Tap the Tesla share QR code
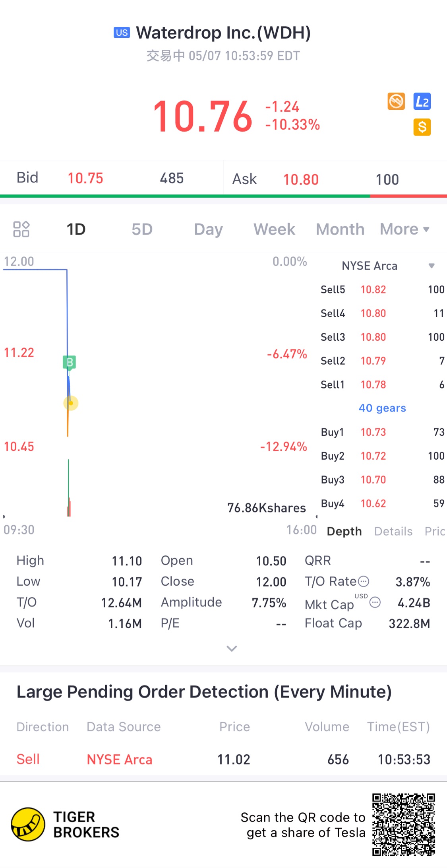The height and width of the screenshot is (868, 447). click(x=404, y=824)
